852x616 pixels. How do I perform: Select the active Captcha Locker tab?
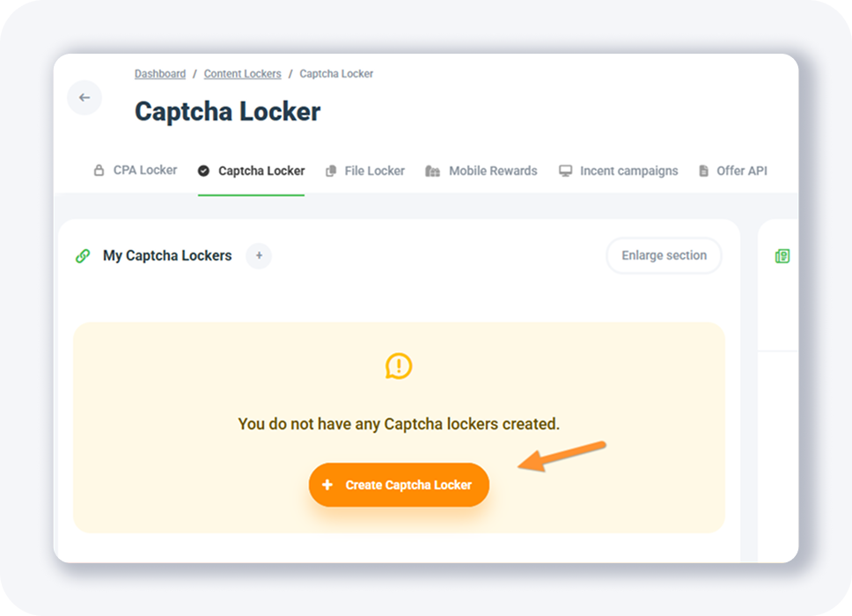click(261, 171)
